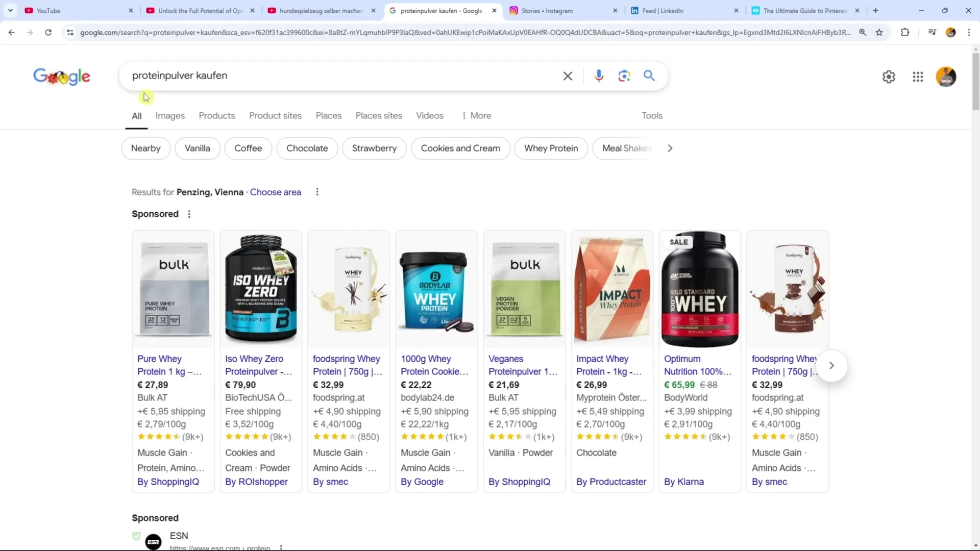The width and height of the screenshot is (980, 551).
Task: Click the Choose area link
Action: tap(275, 192)
